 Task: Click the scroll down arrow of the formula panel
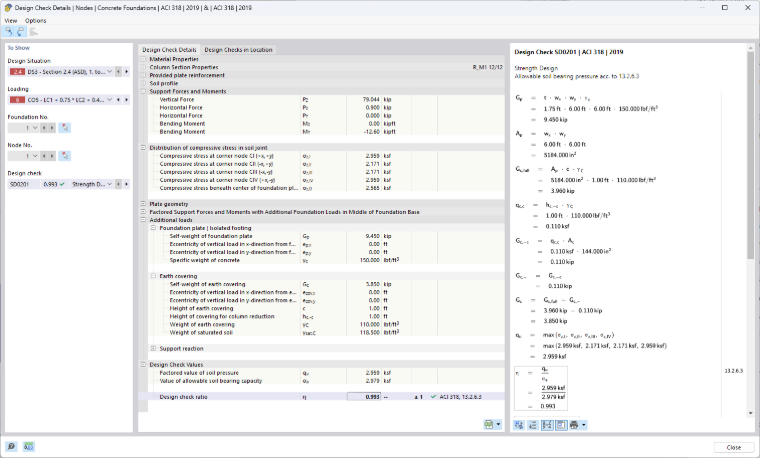[x=750, y=413]
